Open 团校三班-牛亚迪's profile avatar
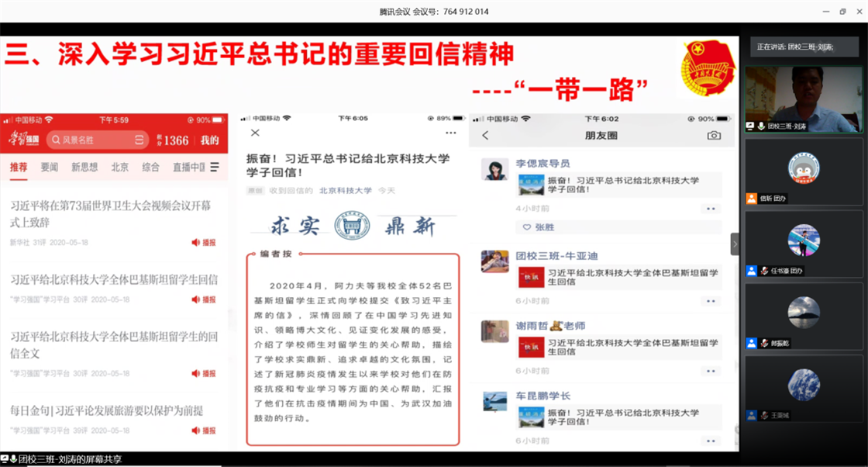 click(495, 261)
